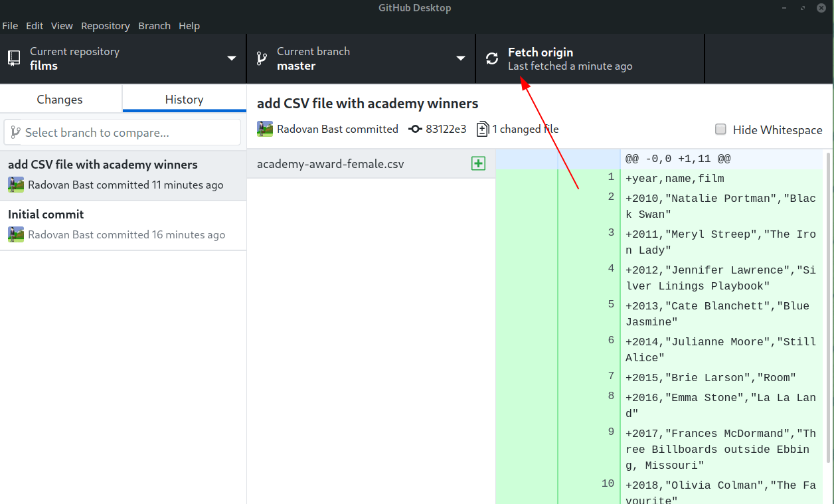Image resolution: width=834 pixels, height=504 pixels.
Task: Click '1 changed file' label
Action: (525, 129)
